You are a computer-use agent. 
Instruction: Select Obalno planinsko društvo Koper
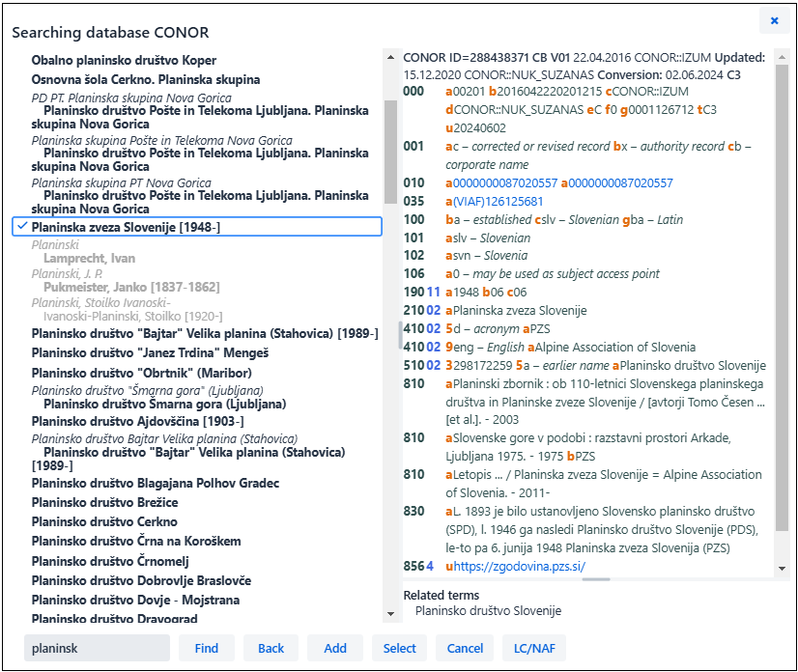(x=124, y=60)
